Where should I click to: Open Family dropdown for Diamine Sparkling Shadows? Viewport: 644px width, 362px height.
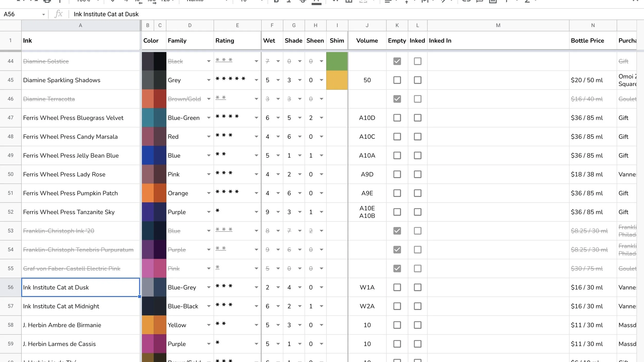tap(209, 80)
